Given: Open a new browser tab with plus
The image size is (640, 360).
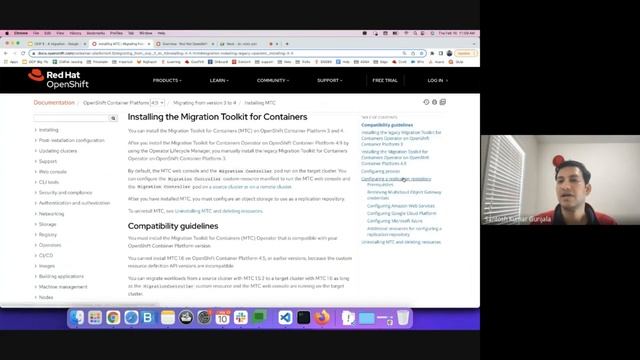Looking at the screenshot, I should pyautogui.click(x=287, y=44).
